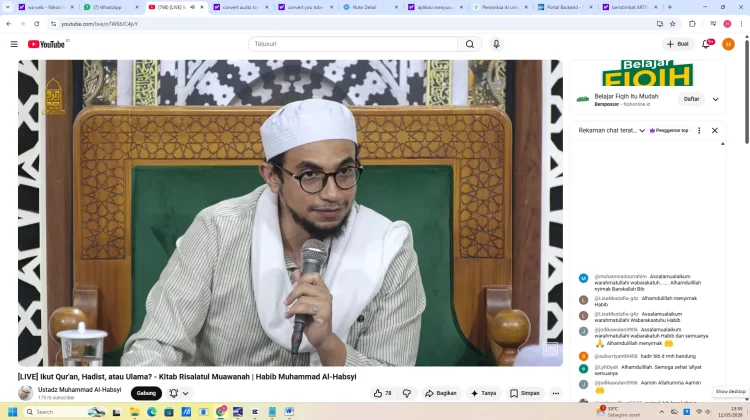Open YouTube notifications bell
The width and height of the screenshot is (750, 420).
click(706, 44)
